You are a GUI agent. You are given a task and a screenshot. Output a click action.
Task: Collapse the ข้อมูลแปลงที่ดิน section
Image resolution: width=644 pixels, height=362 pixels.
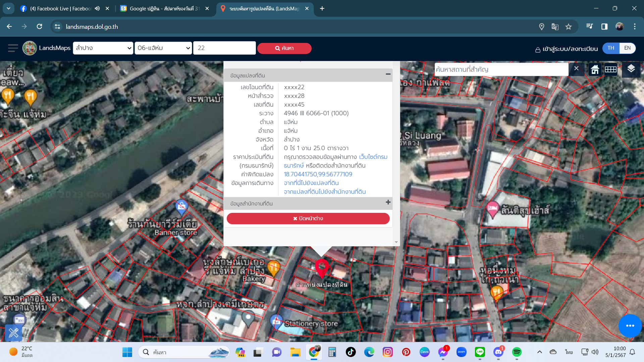[x=388, y=74]
